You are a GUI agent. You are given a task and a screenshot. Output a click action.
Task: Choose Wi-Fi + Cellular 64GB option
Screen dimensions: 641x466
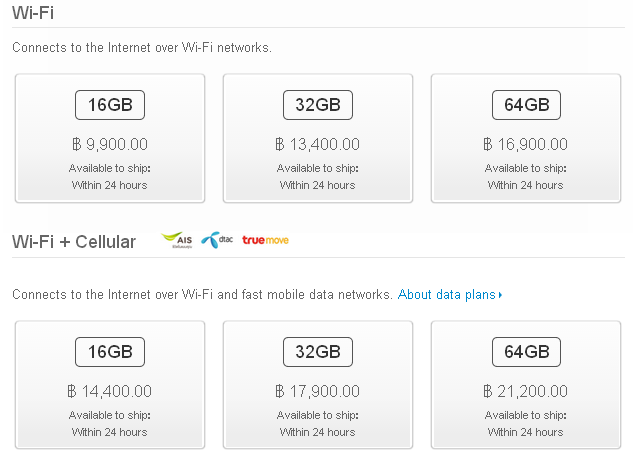click(526, 385)
